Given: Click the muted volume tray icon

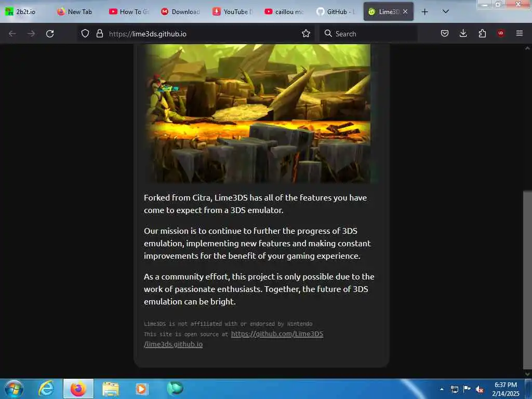Looking at the screenshot, I should pos(480,389).
